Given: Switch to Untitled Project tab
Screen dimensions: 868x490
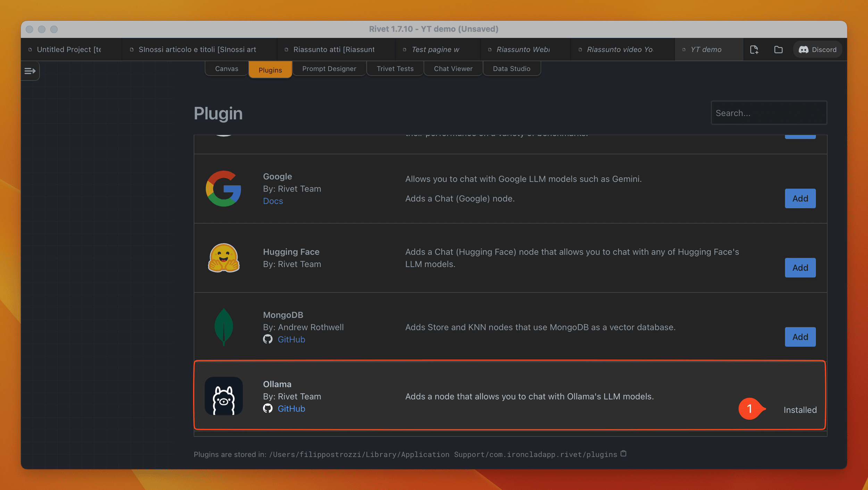Looking at the screenshot, I should [x=71, y=50].
